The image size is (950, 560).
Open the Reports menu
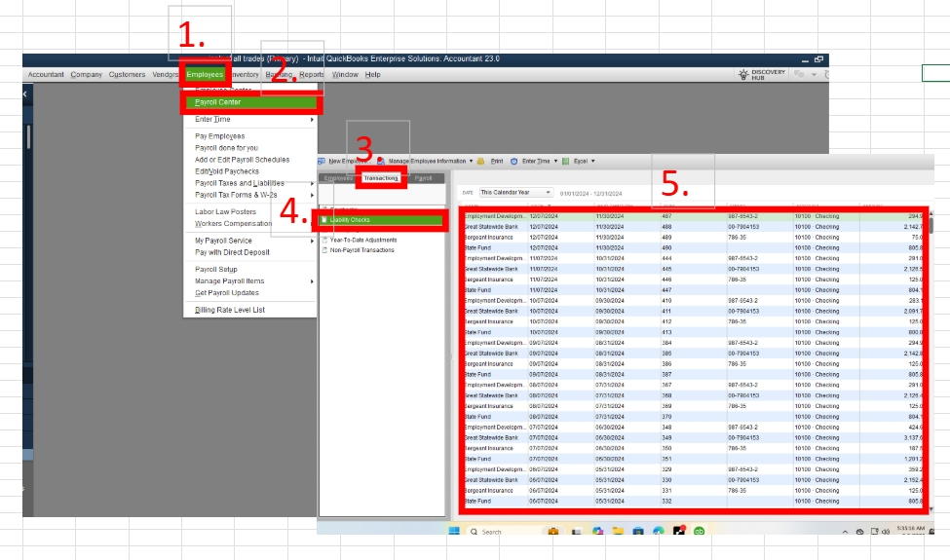click(x=312, y=74)
